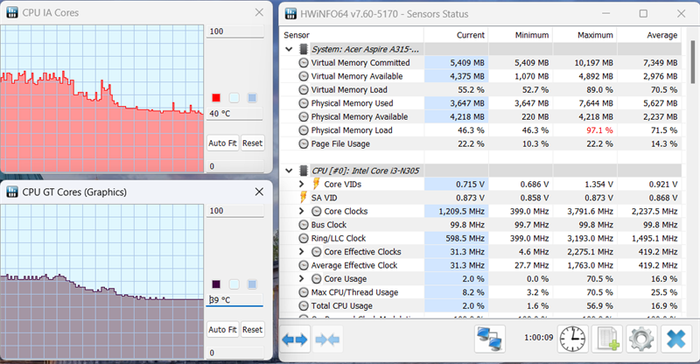Click the Virtual Memory Committed sensor icon
This screenshot has width=700, height=364.
tap(304, 63)
